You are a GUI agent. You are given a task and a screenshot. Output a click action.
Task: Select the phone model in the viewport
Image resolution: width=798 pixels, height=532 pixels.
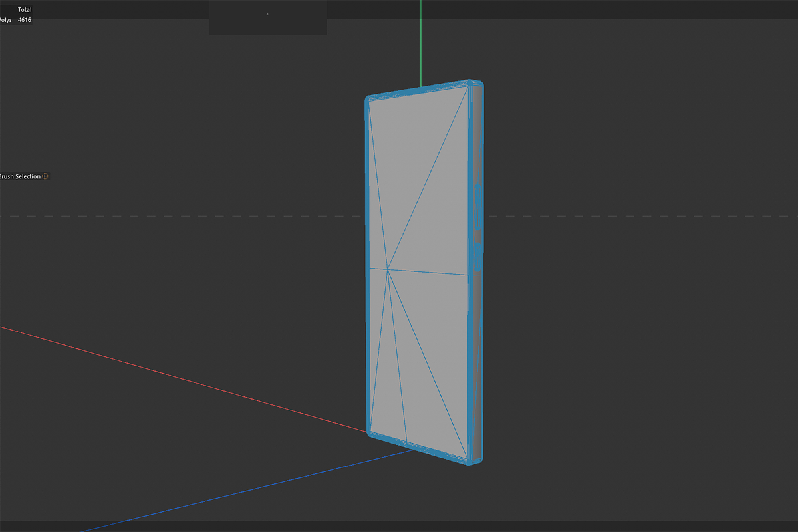click(x=424, y=271)
